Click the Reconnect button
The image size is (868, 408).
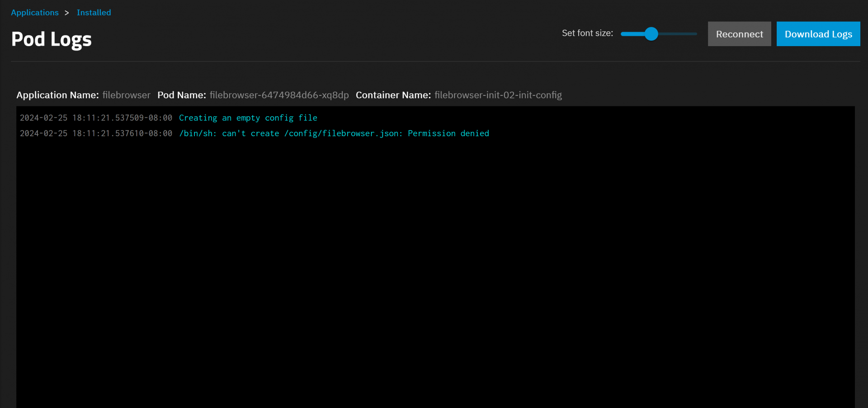coord(739,34)
